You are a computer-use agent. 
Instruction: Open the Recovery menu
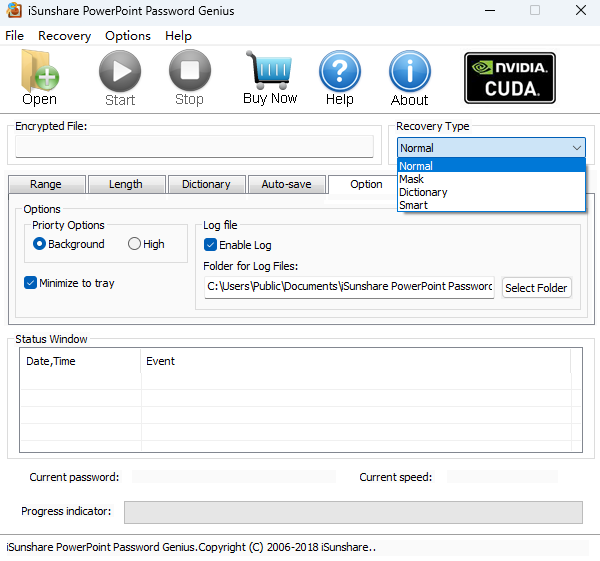65,36
